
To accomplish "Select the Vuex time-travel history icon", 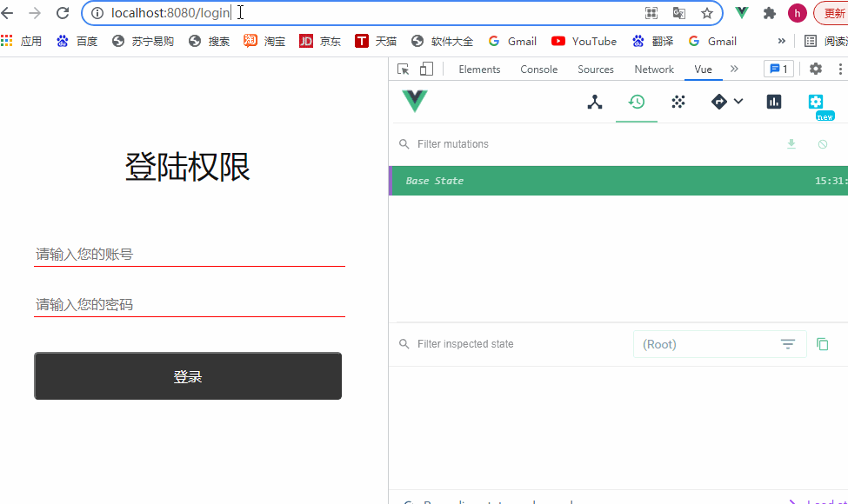I will 636,102.
